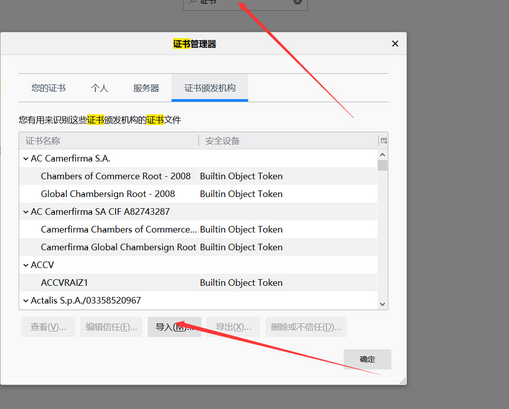Switch to the 您的证书 tab
This screenshot has height=409, width=509.
49,88
